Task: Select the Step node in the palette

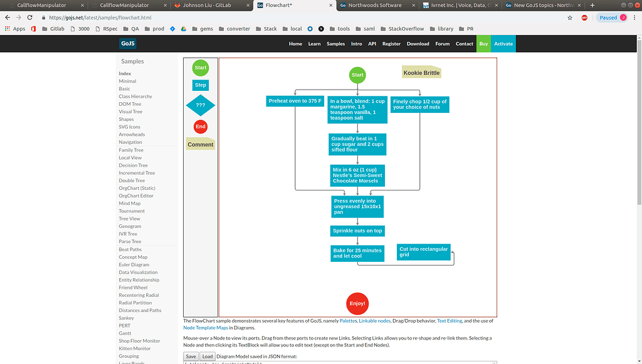Action: tap(200, 85)
